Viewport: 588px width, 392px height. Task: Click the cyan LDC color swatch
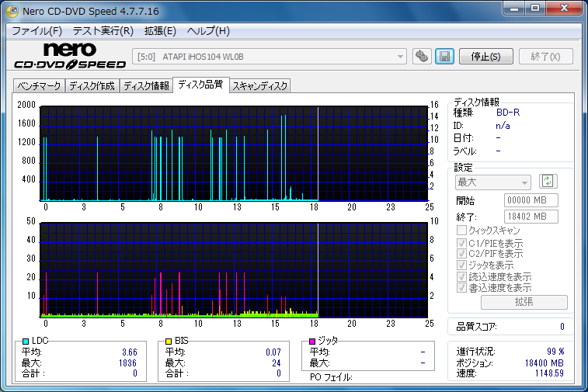(x=26, y=341)
